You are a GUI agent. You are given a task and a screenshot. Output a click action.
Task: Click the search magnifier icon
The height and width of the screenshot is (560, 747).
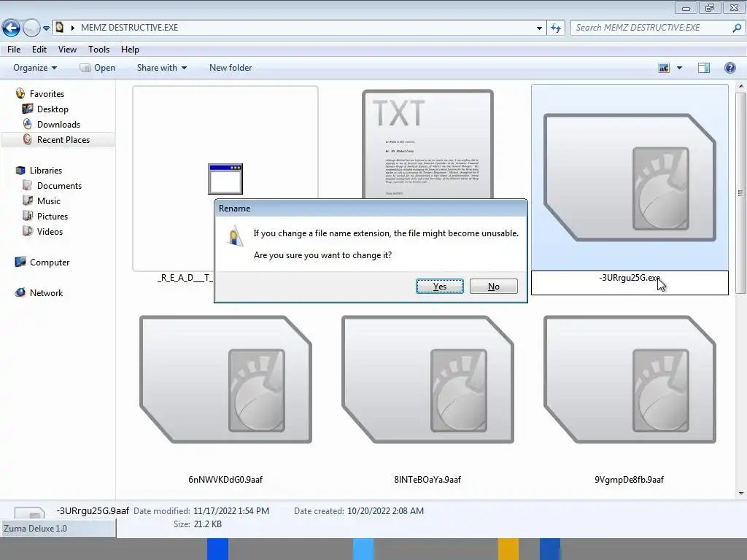pyautogui.click(x=737, y=28)
